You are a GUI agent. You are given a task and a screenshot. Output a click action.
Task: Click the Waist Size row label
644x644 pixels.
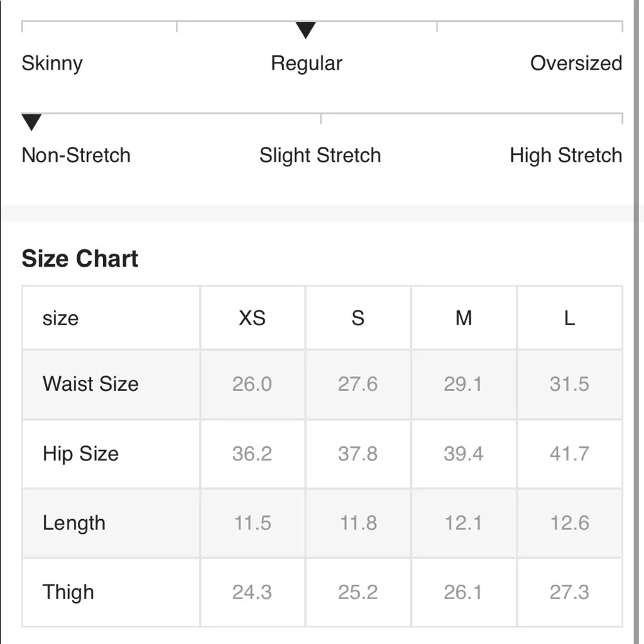pos(91,384)
